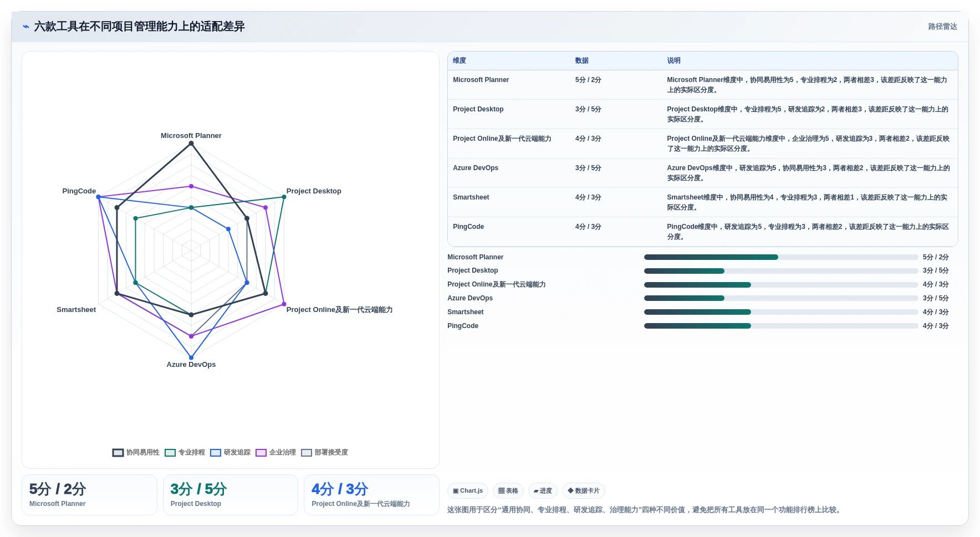Open the 5分 / 2分 Microsoft Planner card
This screenshot has width=980, height=537.
[89, 495]
